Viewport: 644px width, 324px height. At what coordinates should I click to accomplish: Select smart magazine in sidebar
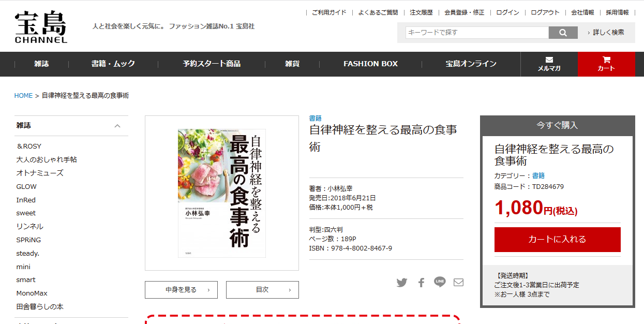[26, 280]
